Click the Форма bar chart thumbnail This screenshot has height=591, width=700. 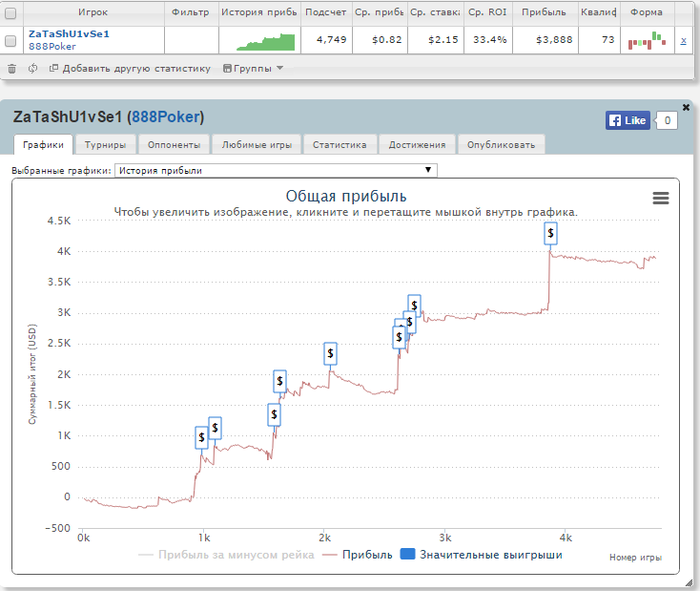647,40
